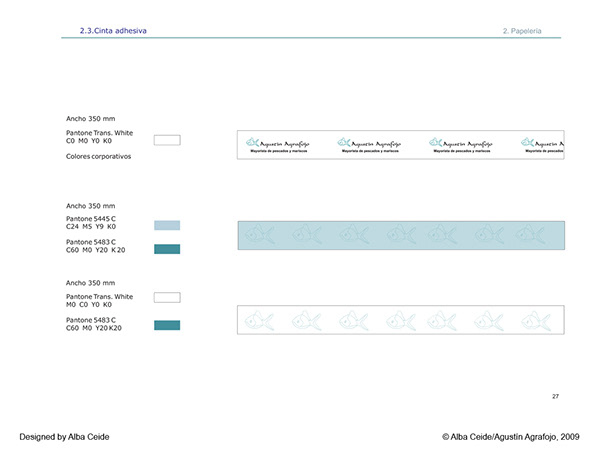Click the "© Alba Ceide/Agustín Agrafojo, 2009" copyright

pos(510,437)
